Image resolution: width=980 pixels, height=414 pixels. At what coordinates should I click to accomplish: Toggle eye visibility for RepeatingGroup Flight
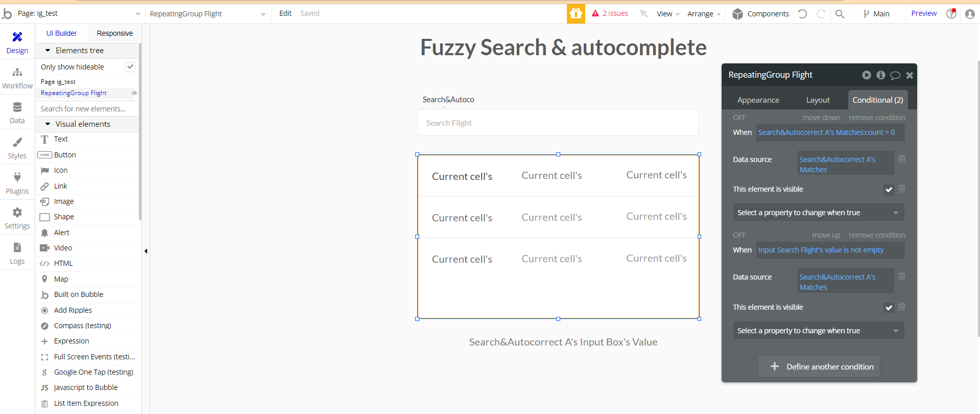tap(134, 93)
